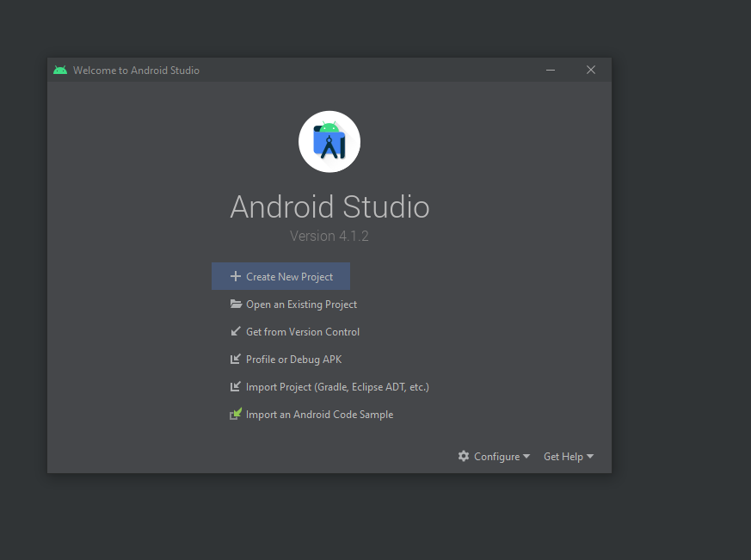Click the Profile or Debug APK icon
This screenshot has height=560, width=751.
236,360
